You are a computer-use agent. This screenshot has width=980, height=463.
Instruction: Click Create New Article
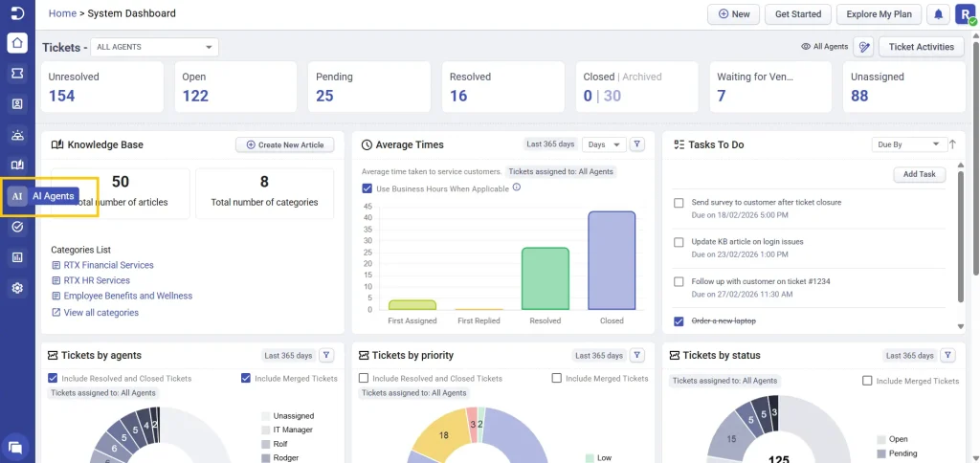pyautogui.click(x=285, y=144)
